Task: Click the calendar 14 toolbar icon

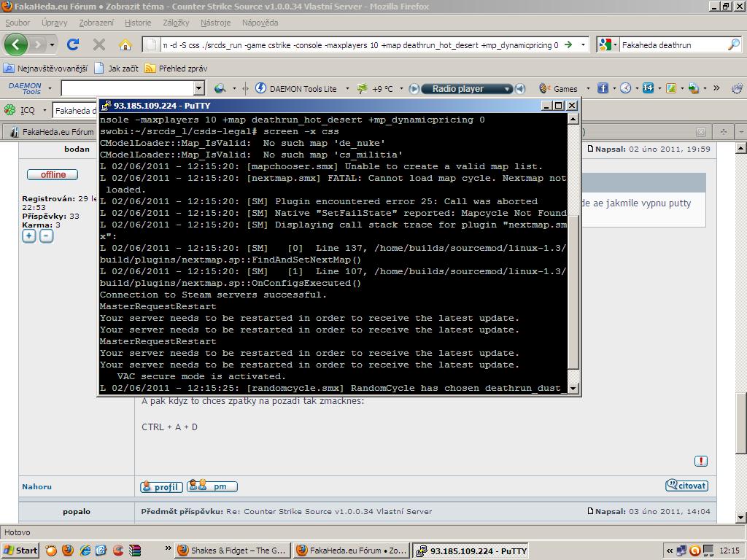Action: [x=648, y=88]
